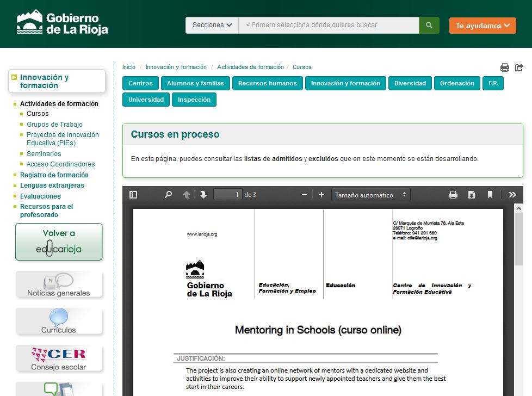Open the PDF find search tool

click(x=168, y=195)
